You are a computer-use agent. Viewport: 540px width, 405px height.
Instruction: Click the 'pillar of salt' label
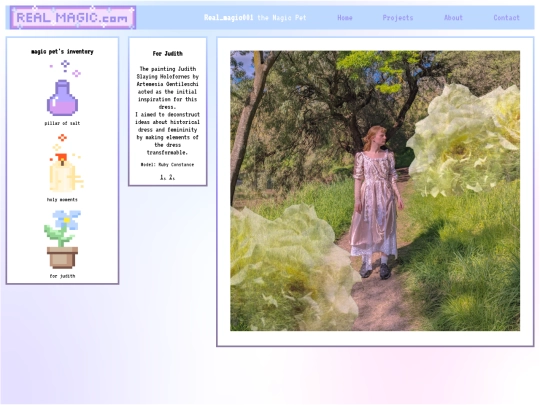pyautogui.click(x=62, y=123)
